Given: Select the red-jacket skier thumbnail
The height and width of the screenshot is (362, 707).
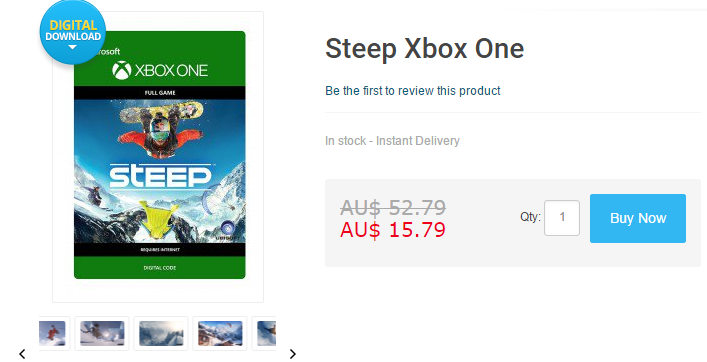Looking at the screenshot, I should click(x=55, y=333).
